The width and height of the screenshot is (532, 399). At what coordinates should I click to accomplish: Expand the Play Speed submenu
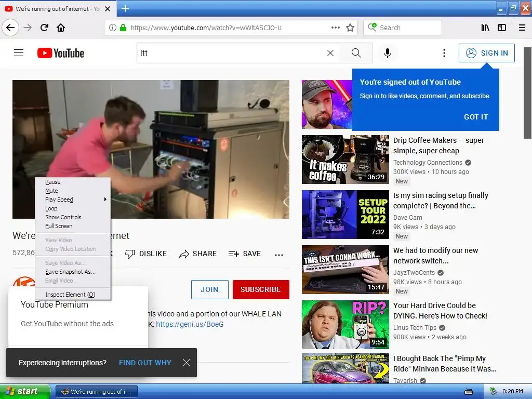(73, 199)
